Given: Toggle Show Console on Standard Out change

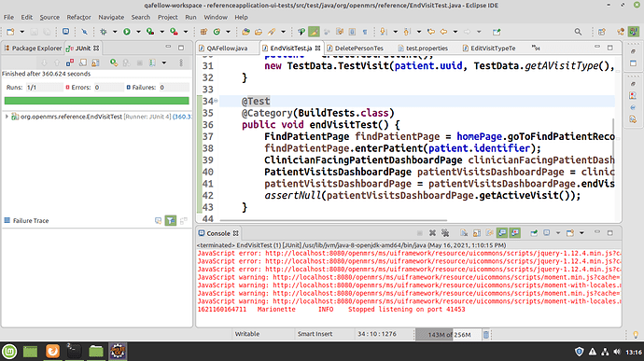Looking at the screenshot, I should point(502,233).
